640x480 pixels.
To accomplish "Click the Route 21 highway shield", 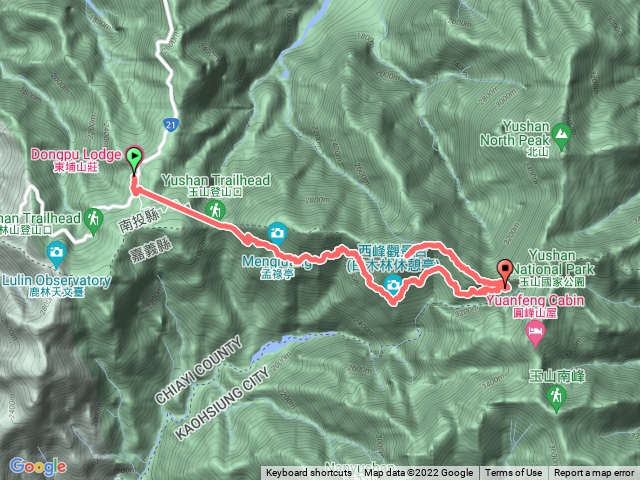I will (x=170, y=124).
